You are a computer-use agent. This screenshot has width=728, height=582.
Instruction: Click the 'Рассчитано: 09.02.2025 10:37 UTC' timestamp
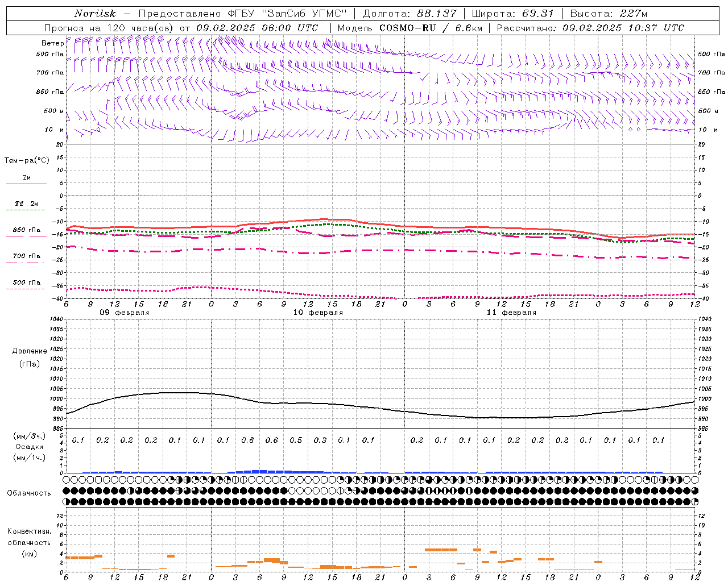click(x=590, y=28)
